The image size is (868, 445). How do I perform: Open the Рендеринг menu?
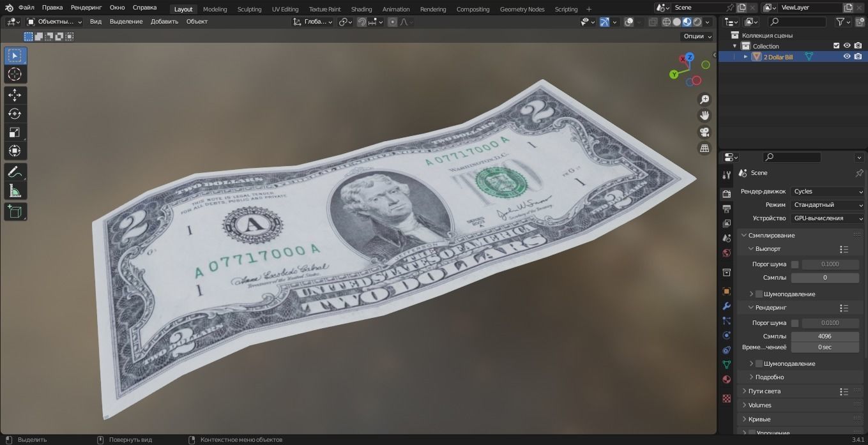point(86,8)
